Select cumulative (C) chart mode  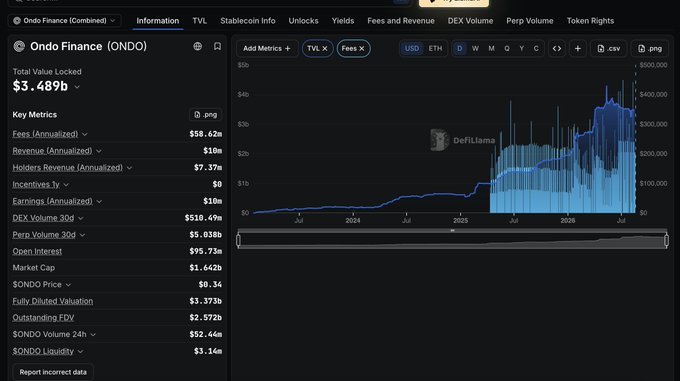(x=536, y=49)
